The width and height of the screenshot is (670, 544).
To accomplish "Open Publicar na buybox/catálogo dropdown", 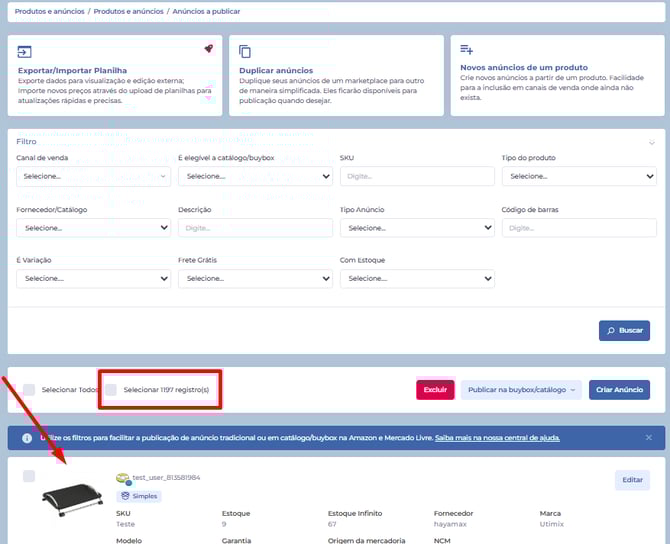I will [x=520, y=389].
